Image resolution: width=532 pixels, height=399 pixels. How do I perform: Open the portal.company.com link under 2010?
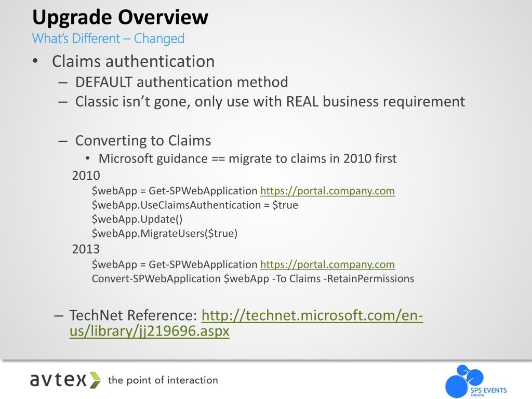tap(327, 191)
